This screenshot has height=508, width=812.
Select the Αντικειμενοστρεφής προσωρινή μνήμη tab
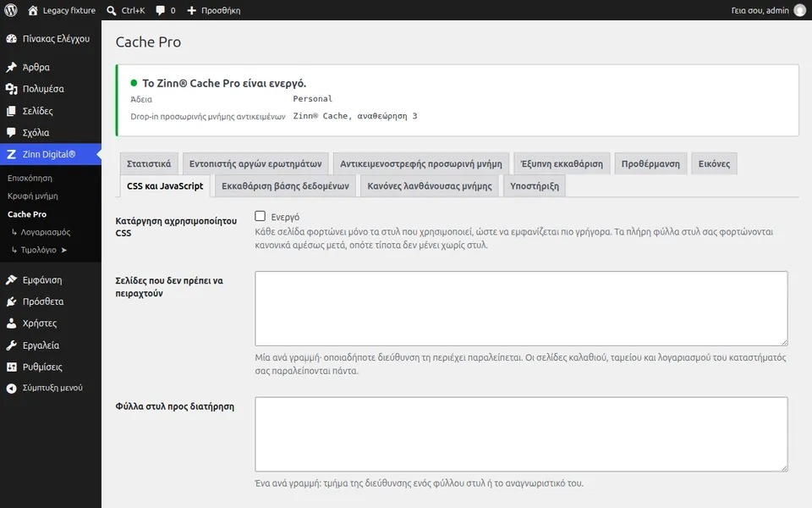[x=421, y=163]
